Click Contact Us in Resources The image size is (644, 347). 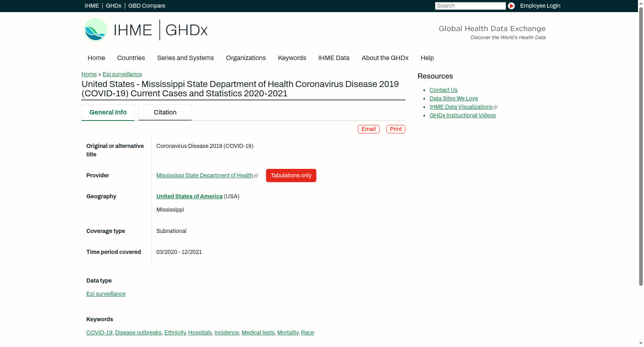coord(444,90)
